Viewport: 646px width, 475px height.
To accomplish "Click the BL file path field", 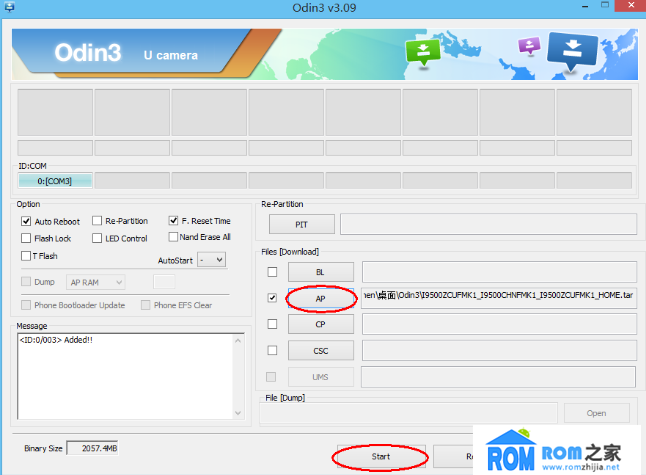I will point(499,272).
